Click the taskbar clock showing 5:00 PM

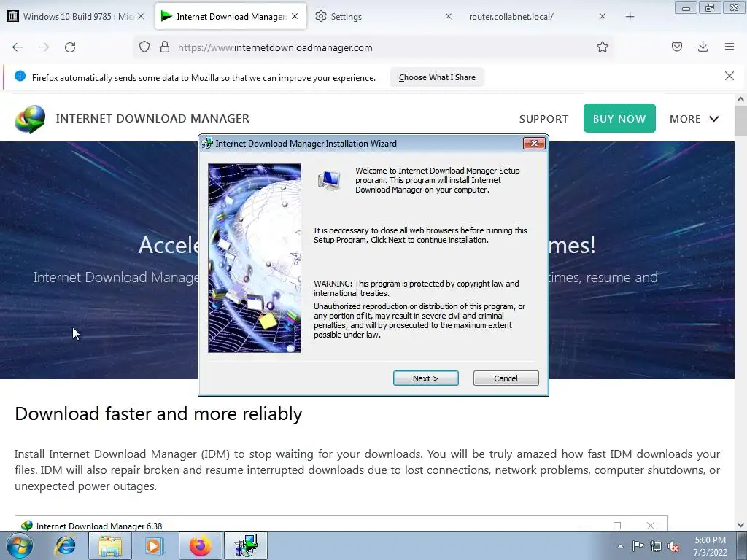pos(710,546)
